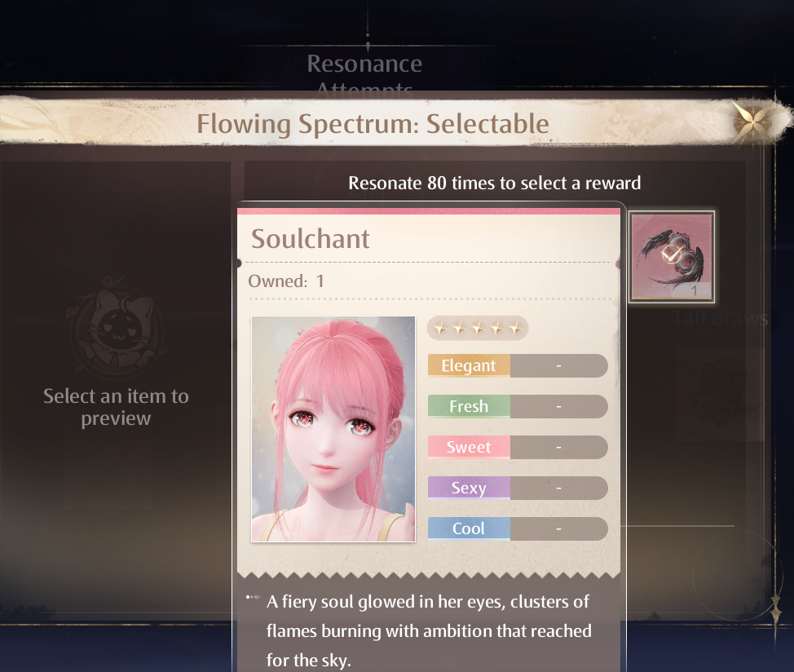Click the dimmed reward item behind the card
The width and height of the screenshot is (794, 672).
pos(720,395)
